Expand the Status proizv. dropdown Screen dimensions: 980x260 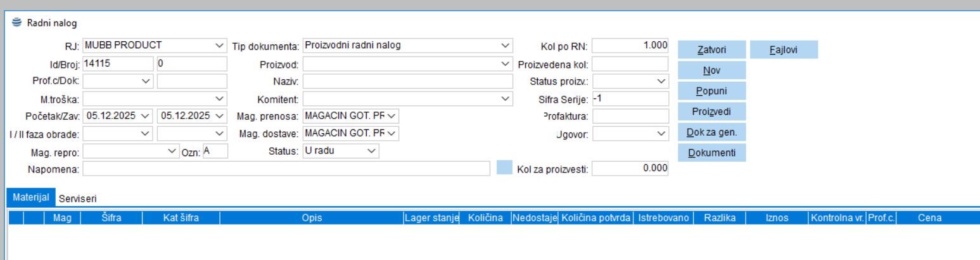tap(661, 81)
